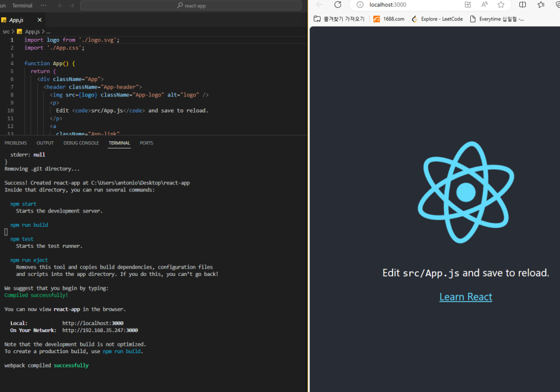This screenshot has width=560, height=392.
Task: Open the Everytime bookmark
Action: (497, 19)
